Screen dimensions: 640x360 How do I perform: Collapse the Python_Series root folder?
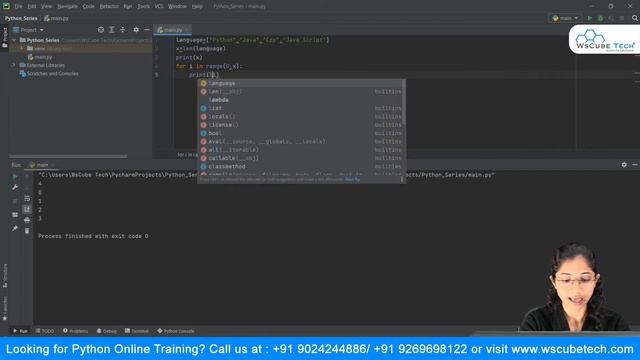14,40
